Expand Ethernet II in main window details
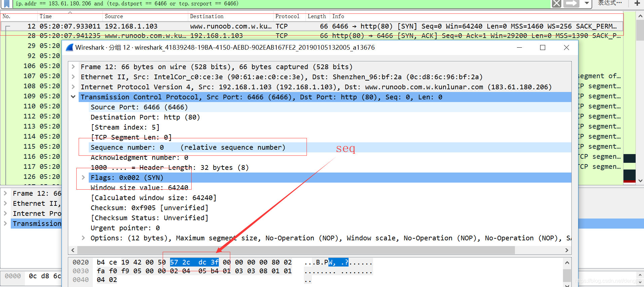This screenshot has height=287, width=644. tap(5, 203)
